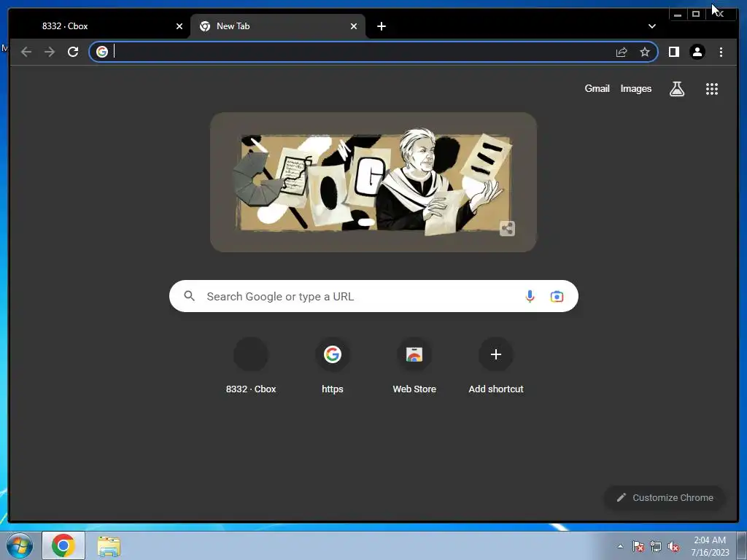Viewport: 747px width, 560px height.
Task: Open Windows Explorer from the taskbar
Action: [109, 545]
